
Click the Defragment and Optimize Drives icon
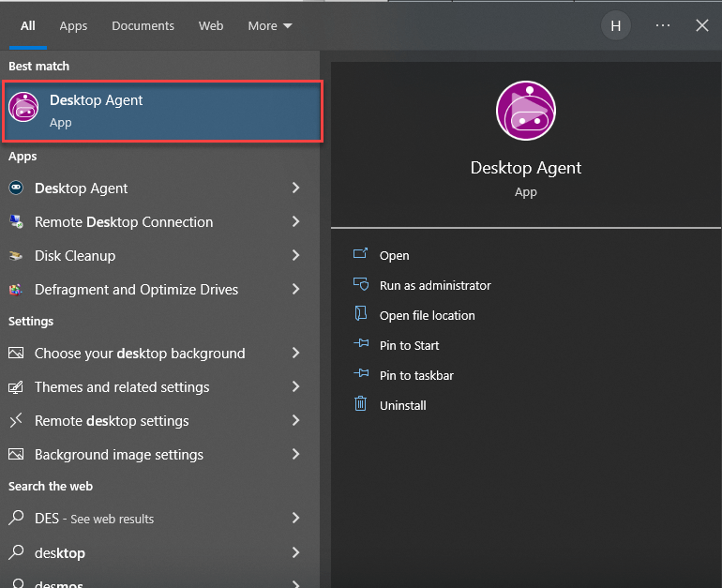tap(16, 290)
